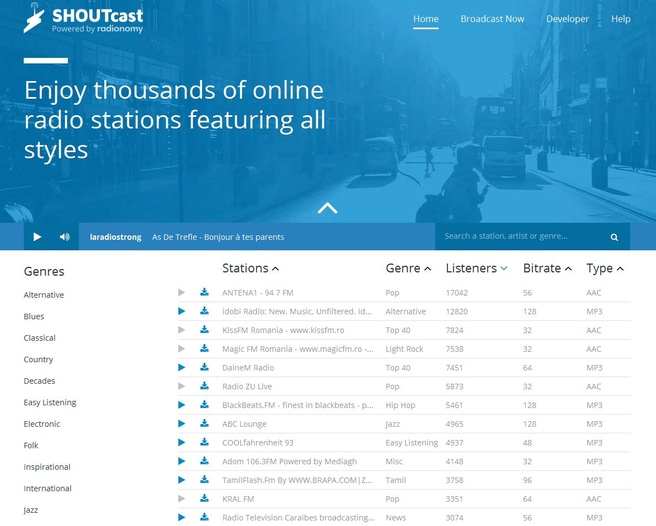Viewport: 656px width, 526px height.
Task: Play KRAL FM station
Action: click(x=182, y=498)
